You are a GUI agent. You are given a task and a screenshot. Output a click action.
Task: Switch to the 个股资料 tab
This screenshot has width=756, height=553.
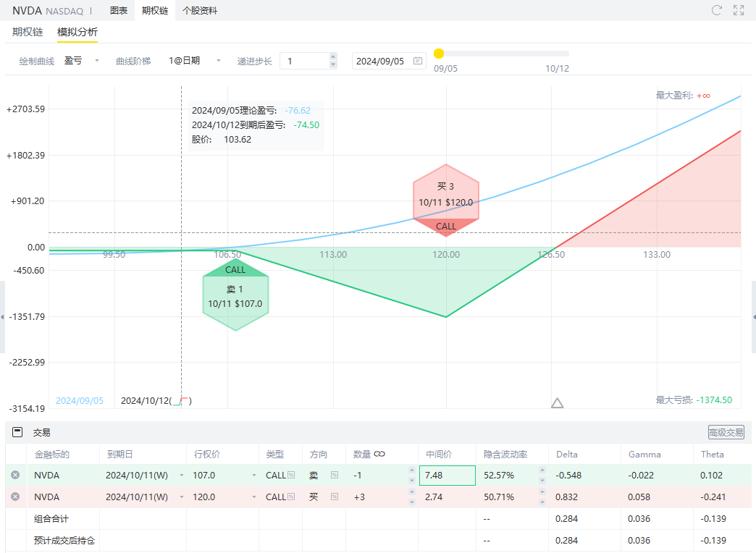point(200,11)
